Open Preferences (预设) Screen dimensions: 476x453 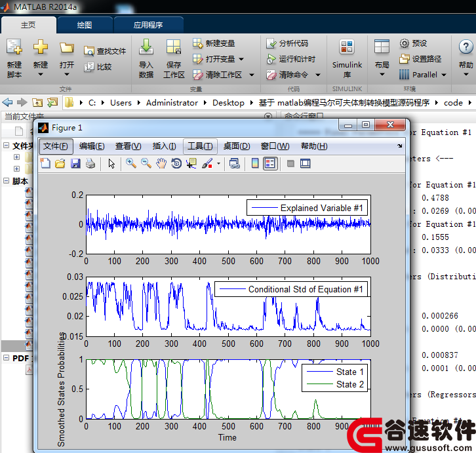pyautogui.click(x=413, y=43)
